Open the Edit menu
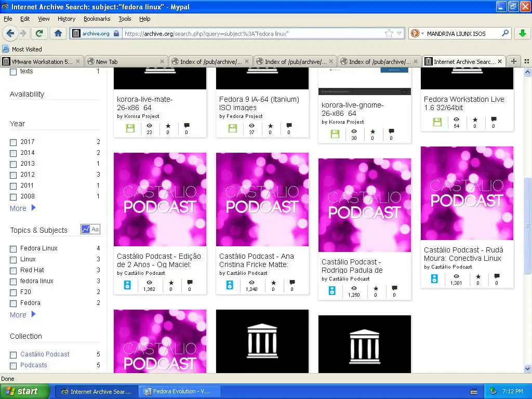 [25, 19]
